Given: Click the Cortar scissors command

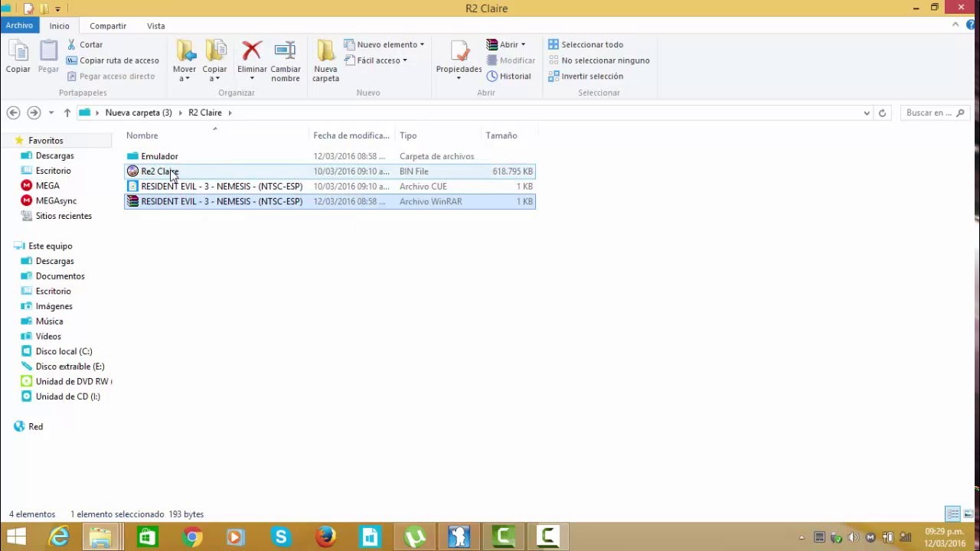Looking at the screenshot, I should [84, 44].
